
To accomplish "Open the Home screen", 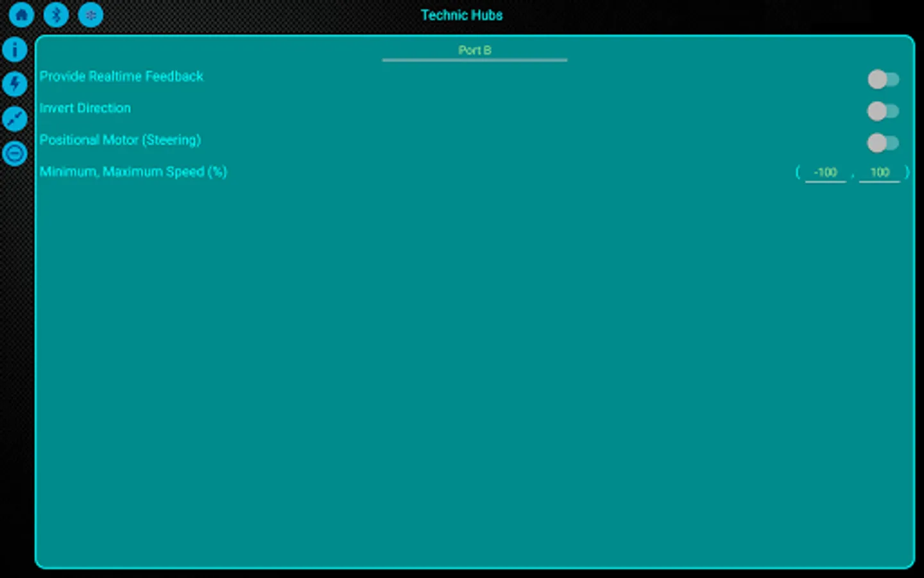I will tap(22, 14).
